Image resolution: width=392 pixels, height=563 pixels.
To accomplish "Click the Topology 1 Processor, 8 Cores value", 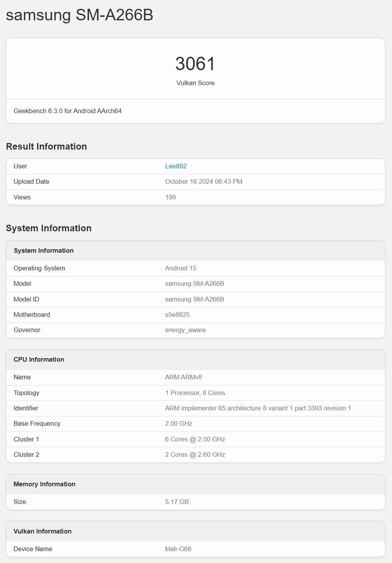I will coord(195,393).
